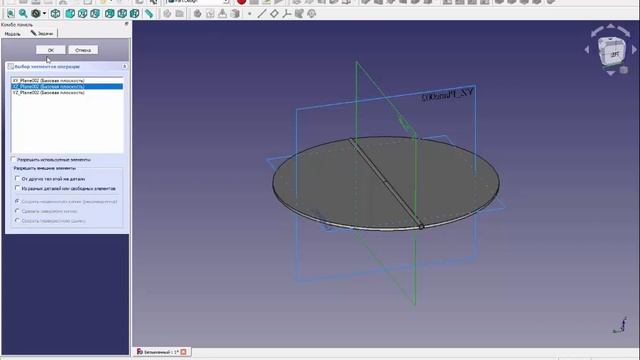Create a datum point
This screenshot has width=640, height=360.
click(249, 14)
